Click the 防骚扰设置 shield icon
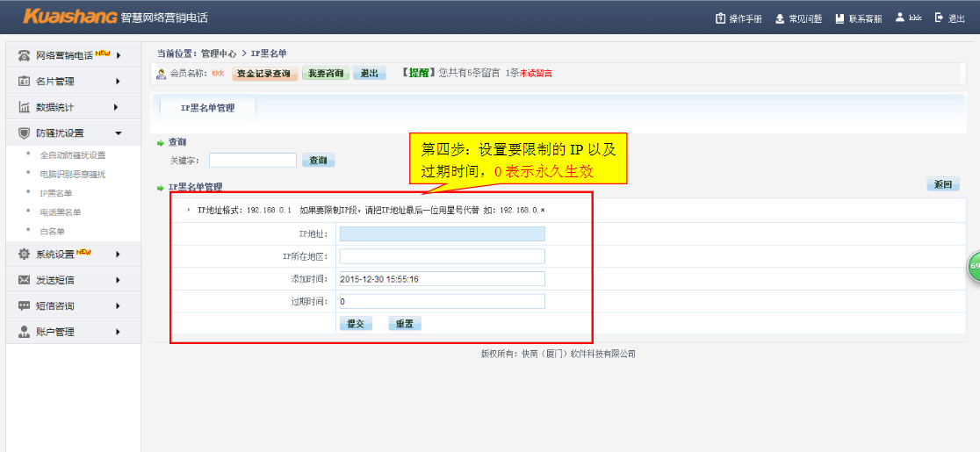Viewport: 980px width, 452px height. click(25, 133)
